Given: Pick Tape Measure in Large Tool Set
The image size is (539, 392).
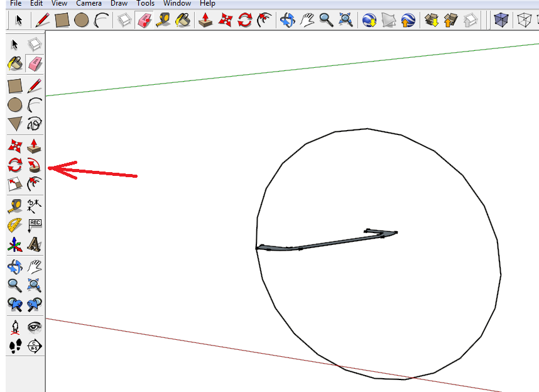Looking at the screenshot, I should click(x=15, y=206).
